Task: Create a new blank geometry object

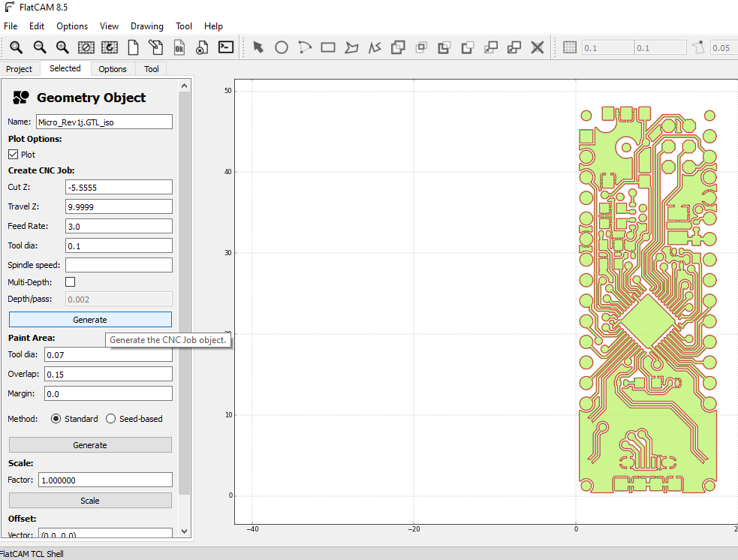Action: click(133, 47)
